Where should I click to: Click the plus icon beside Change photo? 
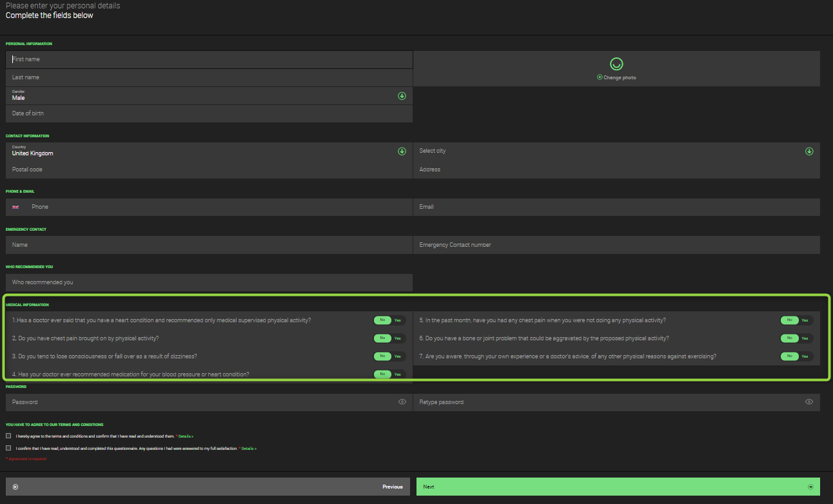point(600,77)
